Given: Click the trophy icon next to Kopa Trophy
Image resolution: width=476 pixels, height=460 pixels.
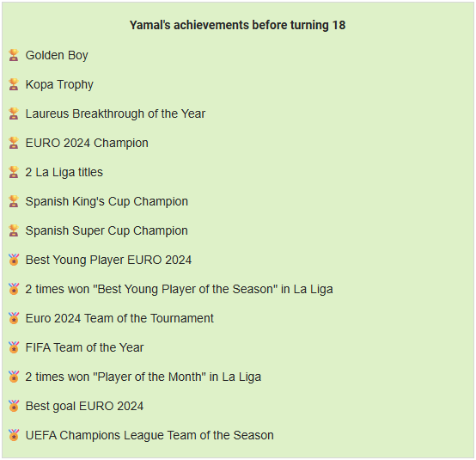Looking at the screenshot, I should pyautogui.click(x=14, y=84).
